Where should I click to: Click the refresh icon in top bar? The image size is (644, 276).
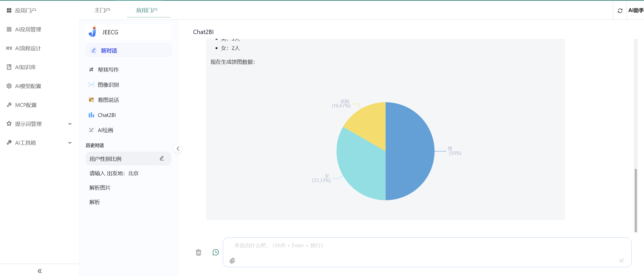[620, 11]
